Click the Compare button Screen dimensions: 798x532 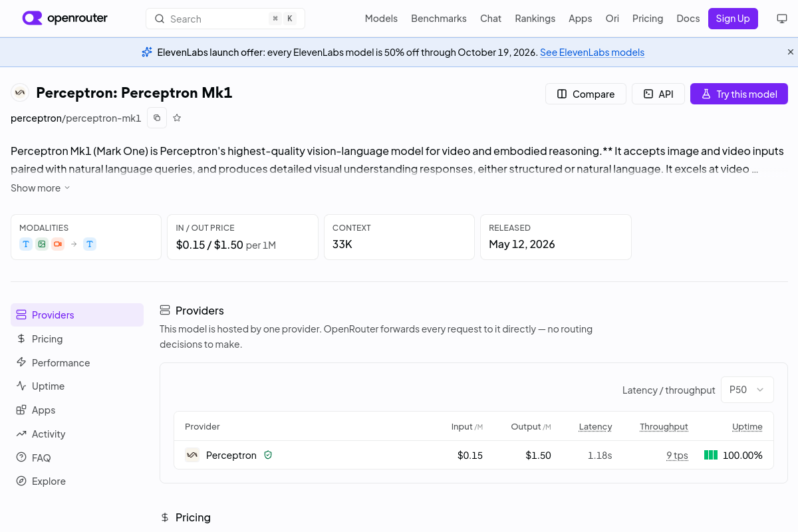(x=586, y=94)
